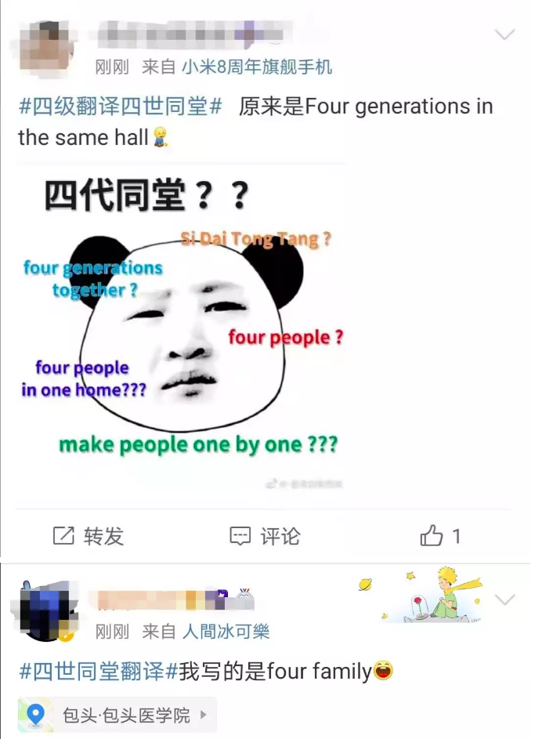Open source link 人間冰可樂
Image resolution: width=560 pixels, height=739 pixels.
coord(226,632)
